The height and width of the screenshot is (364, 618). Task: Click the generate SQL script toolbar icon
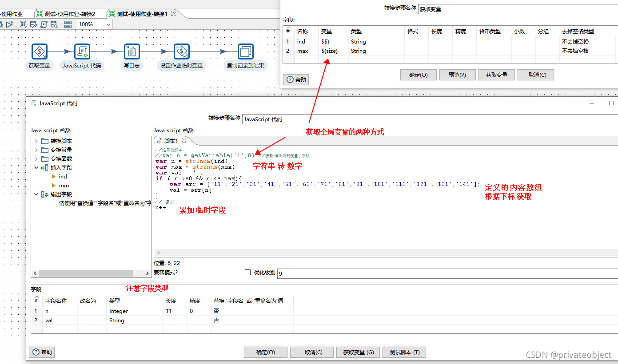(44, 24)
